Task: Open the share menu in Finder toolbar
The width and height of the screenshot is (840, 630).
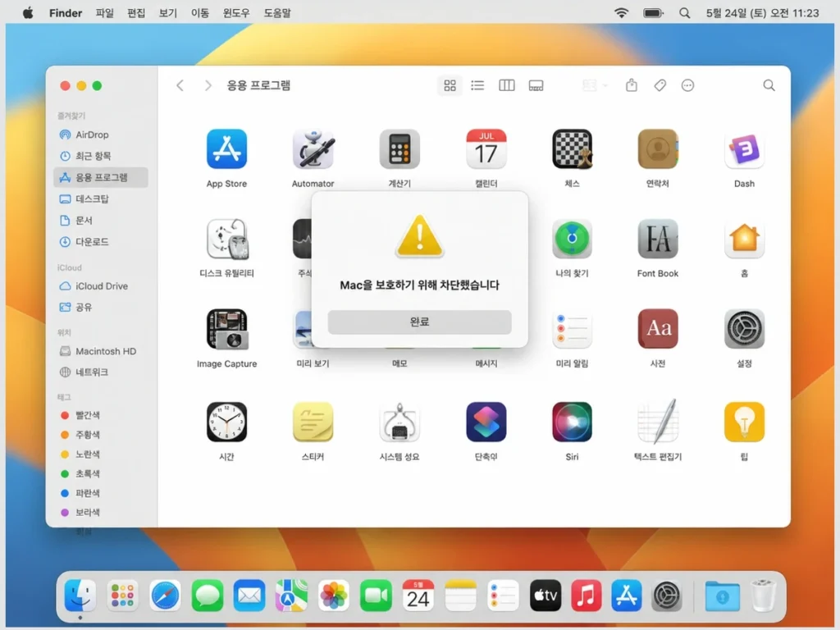Action: click(x=632, y=85)
